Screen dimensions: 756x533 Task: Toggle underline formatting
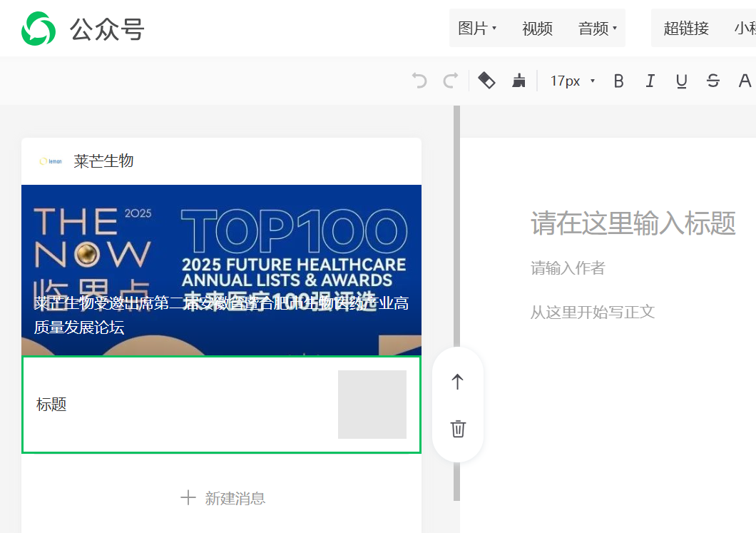(x=681, y=81)
